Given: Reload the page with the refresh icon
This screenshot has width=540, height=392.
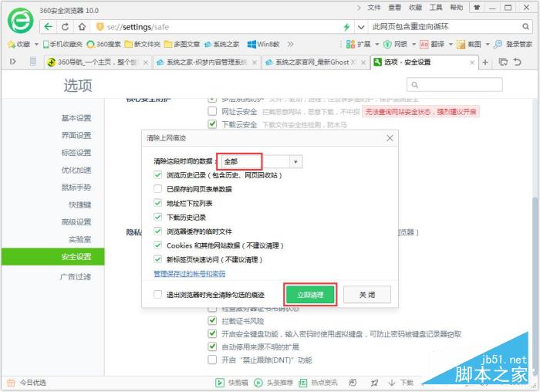Looking at the screenshot, I should click(65, 26).
